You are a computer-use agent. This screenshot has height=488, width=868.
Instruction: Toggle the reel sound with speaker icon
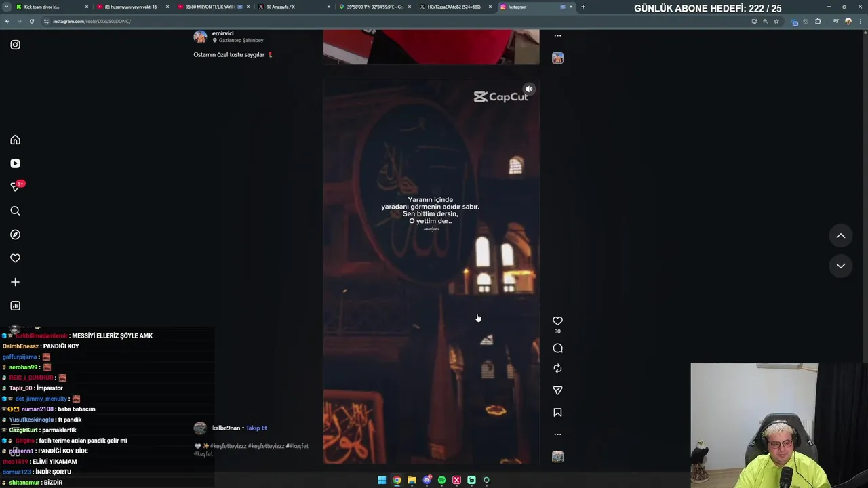529,89
